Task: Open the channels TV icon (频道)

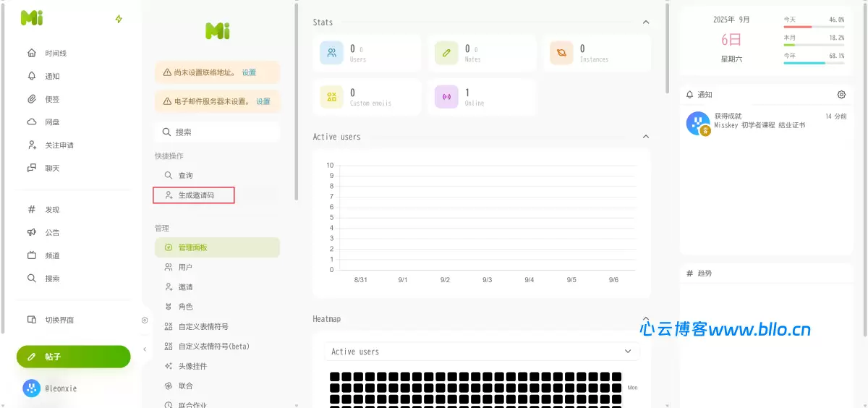Action: (31, 255)
